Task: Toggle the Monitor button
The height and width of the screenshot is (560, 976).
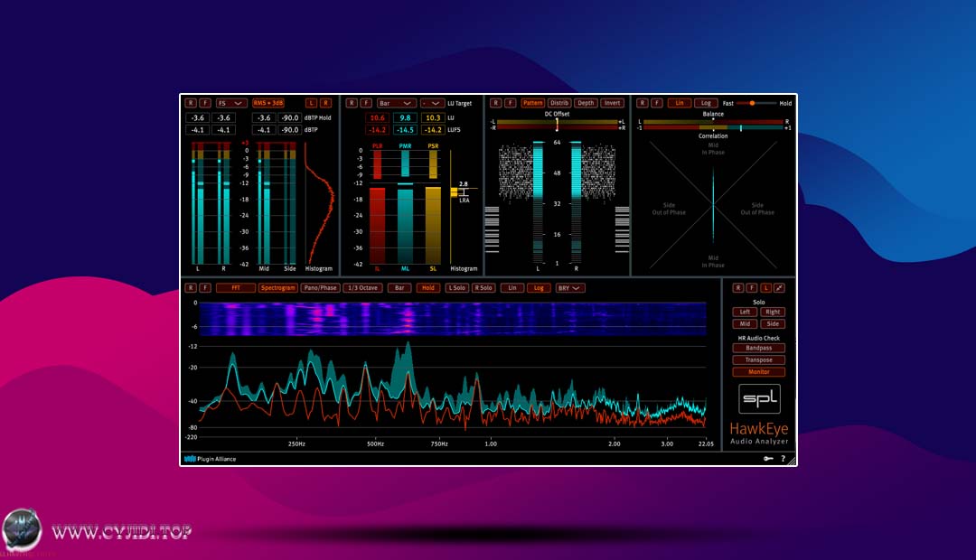Action: click(759, 371)
